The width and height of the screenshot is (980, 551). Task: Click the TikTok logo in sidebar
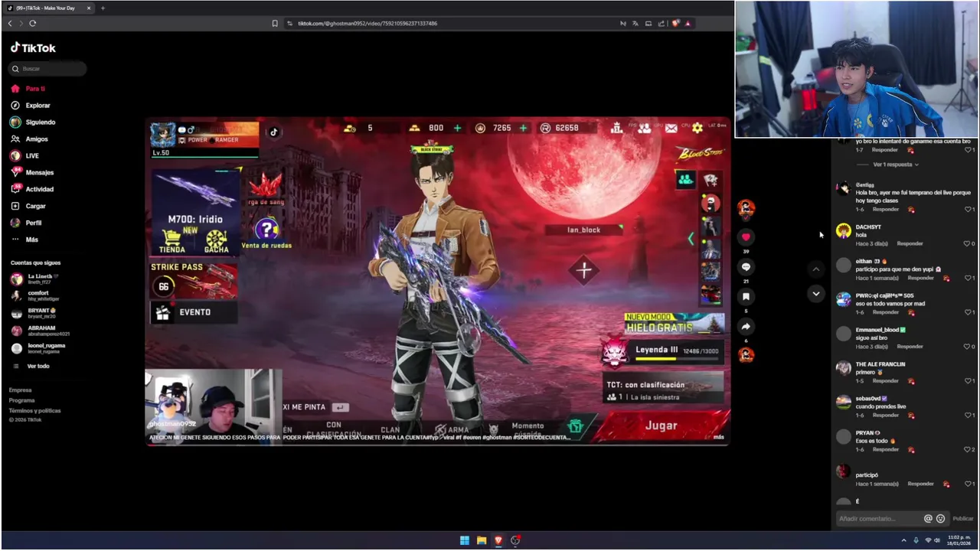pos(33,48)
